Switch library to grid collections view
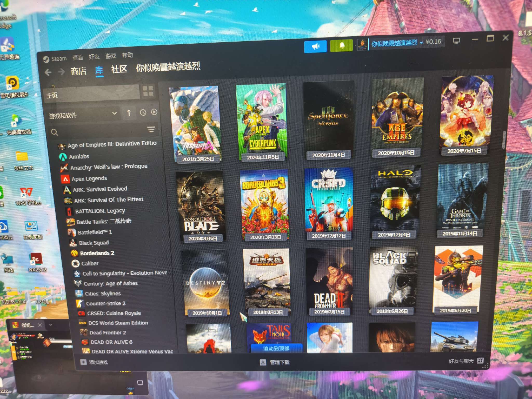Image resolution: width=532 pixels, height=399 pixels. [148, 91]
